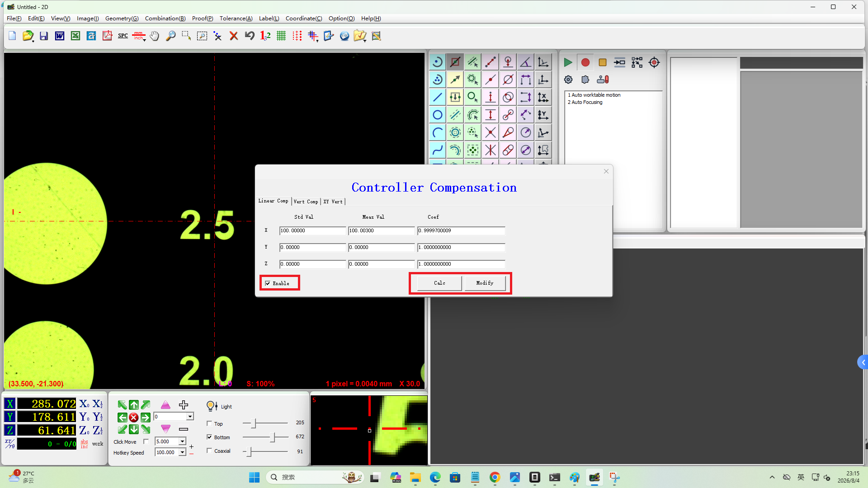Toggle the Enable compensation checkbox
This screenshot has height=488, width=868.
268,283
